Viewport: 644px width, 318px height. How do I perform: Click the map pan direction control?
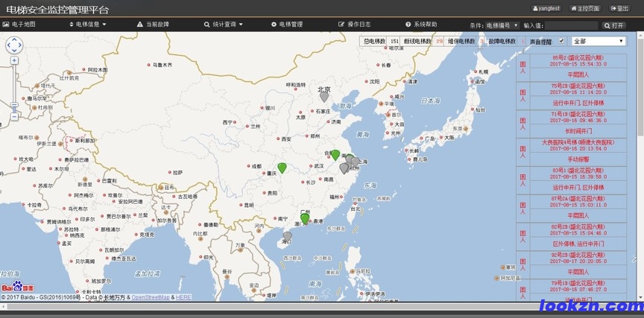(x=14, y=45)
